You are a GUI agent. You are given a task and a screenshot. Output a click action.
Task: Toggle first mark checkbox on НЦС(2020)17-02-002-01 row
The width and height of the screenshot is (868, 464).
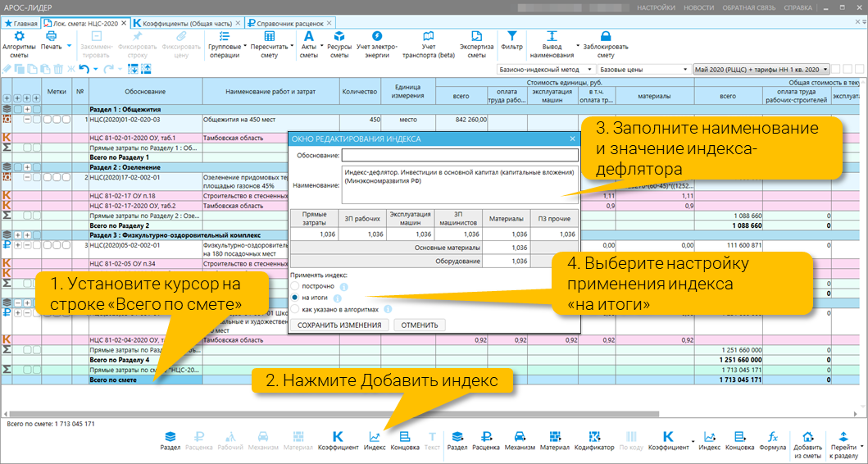pyautogui.click(x=48, y=178)
